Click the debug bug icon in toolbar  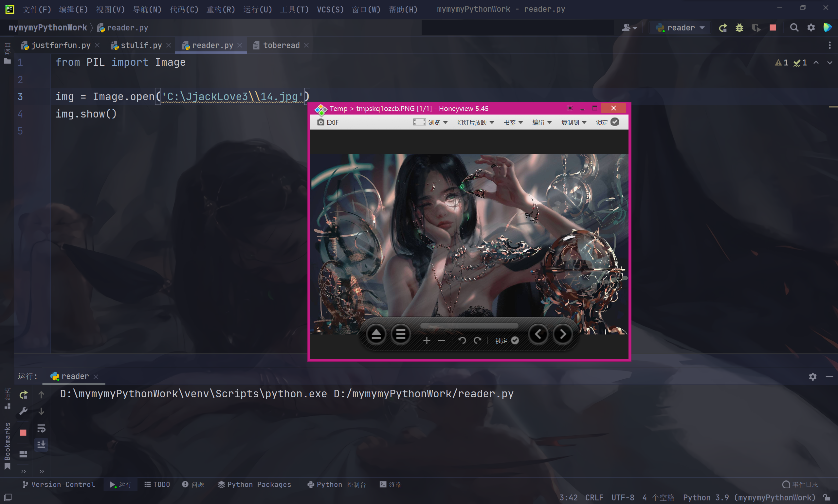pyautogui.click(x=739, y=27)
